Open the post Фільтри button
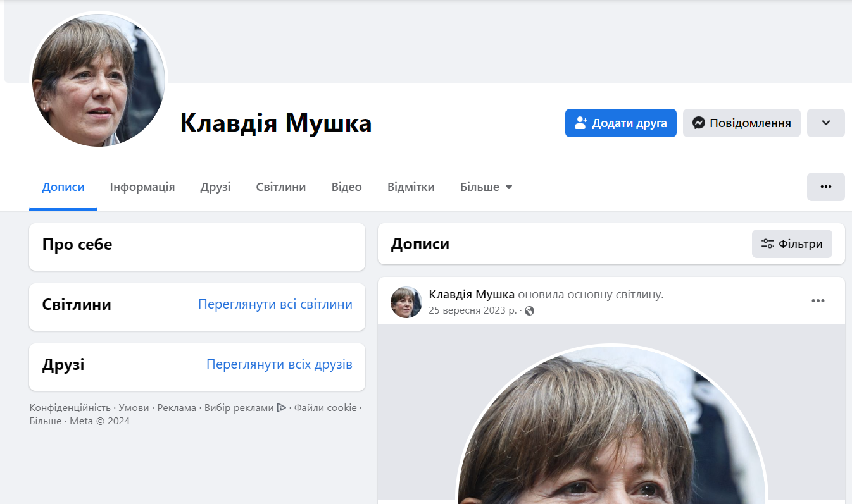This screenshot has height=504, width=852. [x=792, y=244]
